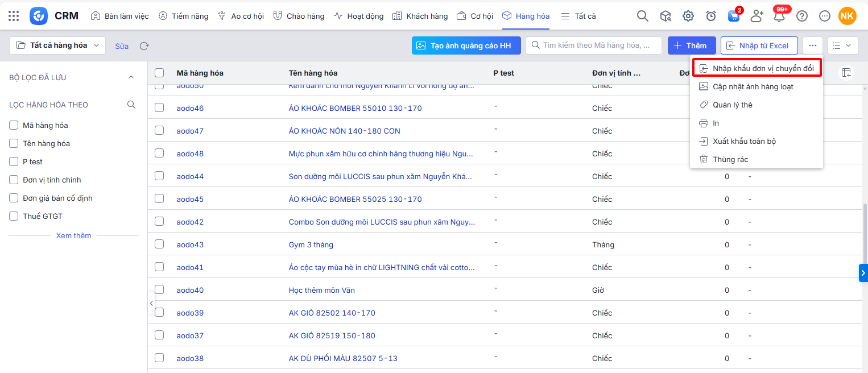
Task: Open the shopping cart icon with badge
Action: click(734, 16)
